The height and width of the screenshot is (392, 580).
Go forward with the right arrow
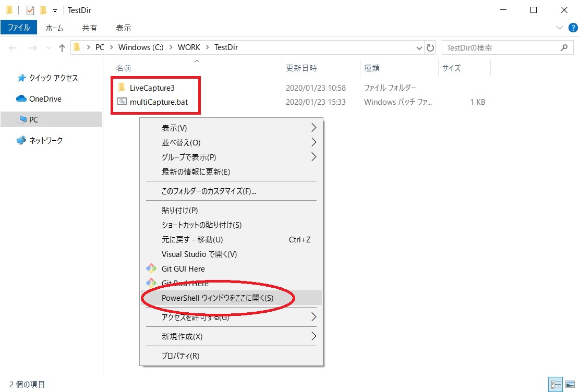pyautogui.click(x=33, y=48)
